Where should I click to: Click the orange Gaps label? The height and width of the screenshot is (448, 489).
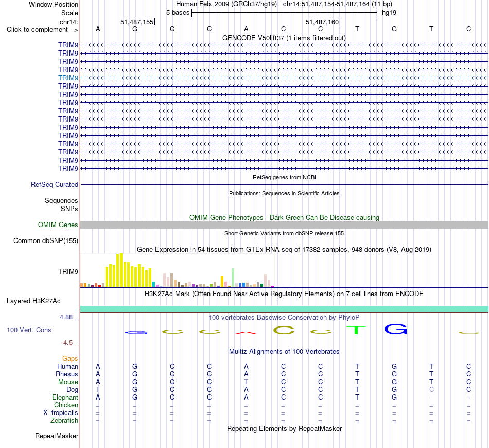70,359
